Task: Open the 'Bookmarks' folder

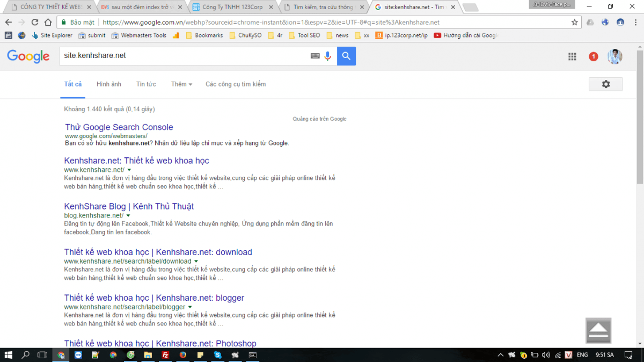Action: click(x=204, y=35)
